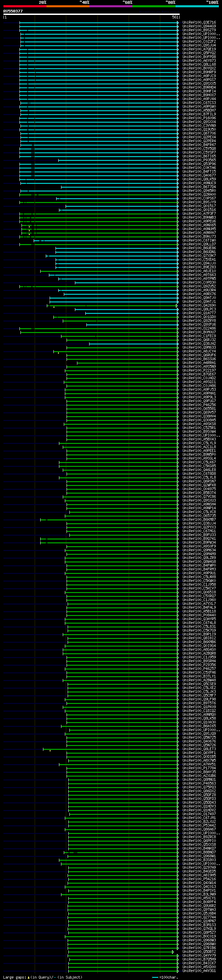Image resolution: width=222 pixels, height=980 pixels.
Task: Select hit label UniRef100_Q9SXX5
Action: point(199,84)
